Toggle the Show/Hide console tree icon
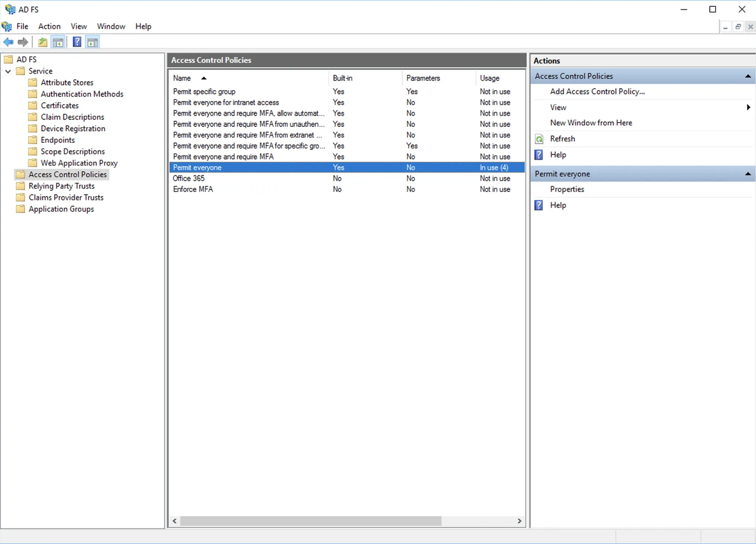The image size is (756, 544). coord(58,42)
